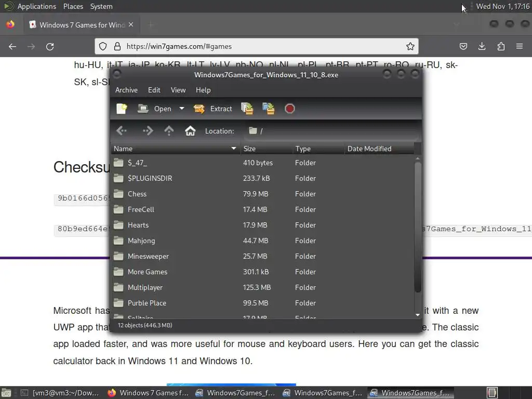Select the Mahjong folder row
Image resolution: width=532 pixels, height=399 pixels.
pos(262,241)
